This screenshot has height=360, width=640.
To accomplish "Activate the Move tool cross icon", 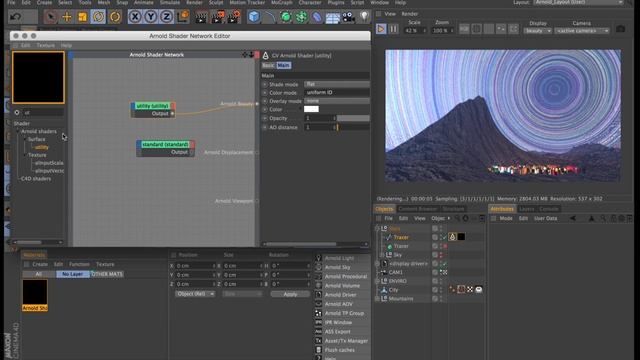I will [x=67, y=17].
